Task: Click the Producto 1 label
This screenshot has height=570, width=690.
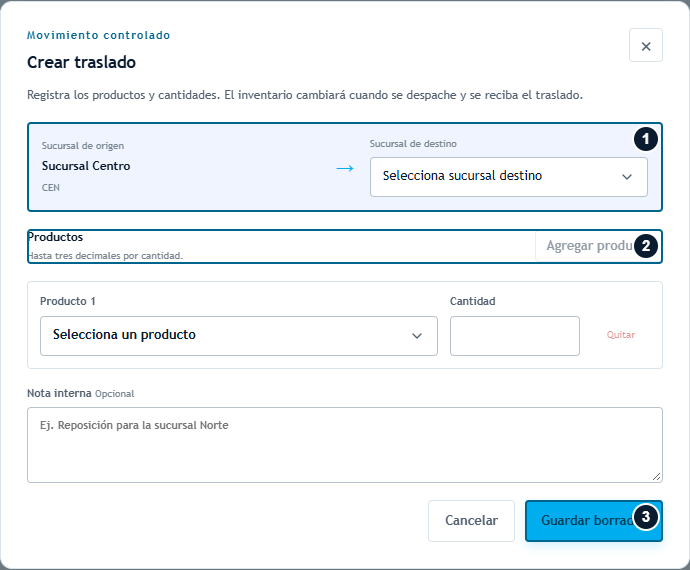Action: point(68,301)
